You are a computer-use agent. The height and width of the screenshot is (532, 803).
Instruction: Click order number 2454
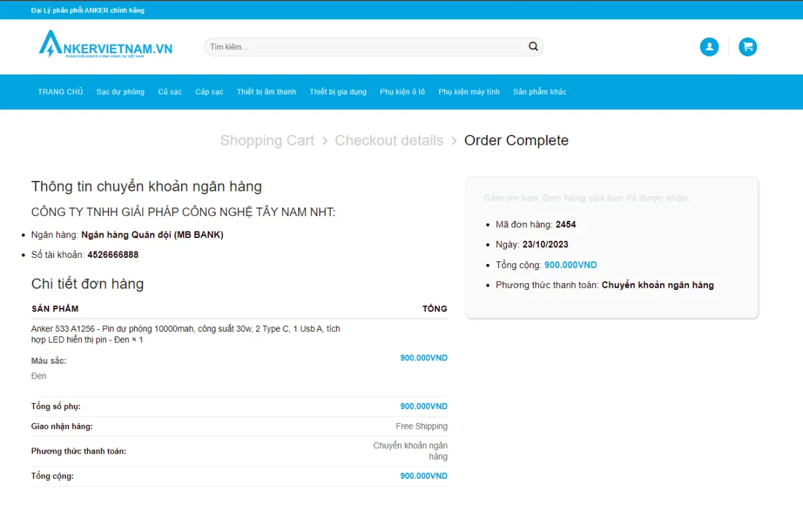[x=566, y=224]
